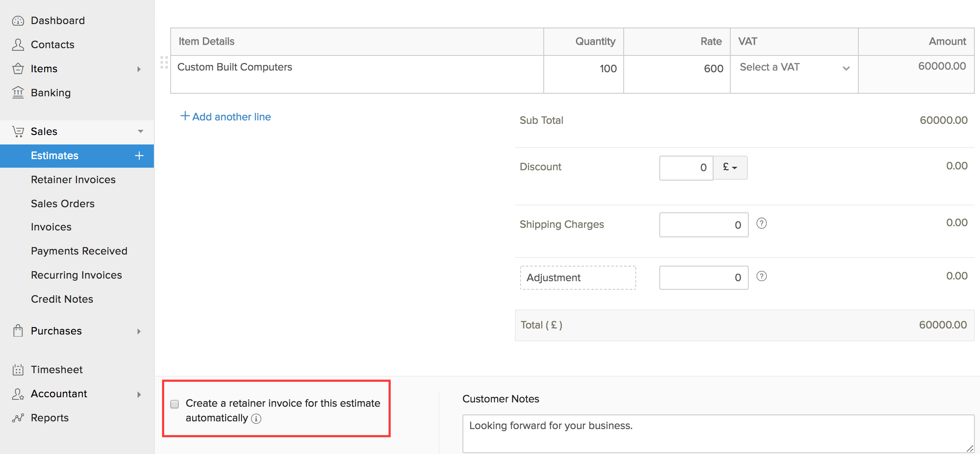Click Add another line link

click(226, 117)
